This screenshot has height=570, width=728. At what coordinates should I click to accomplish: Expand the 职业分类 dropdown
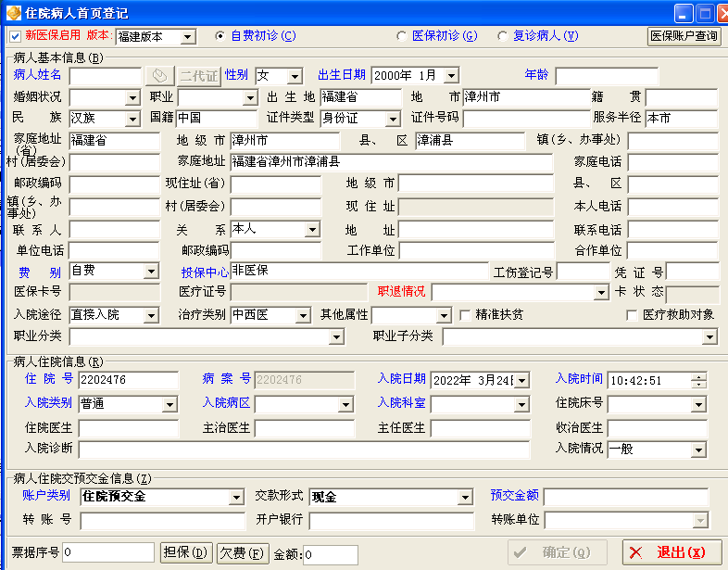pos(335,336)
